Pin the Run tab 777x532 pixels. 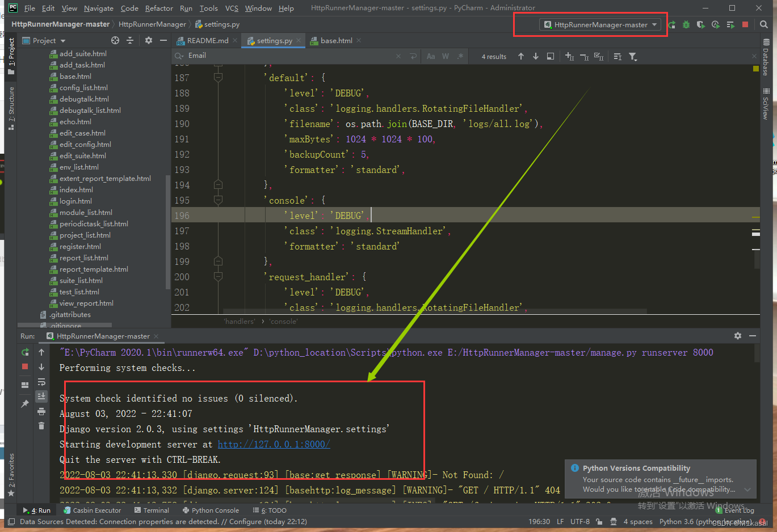(x=25, y=404)
